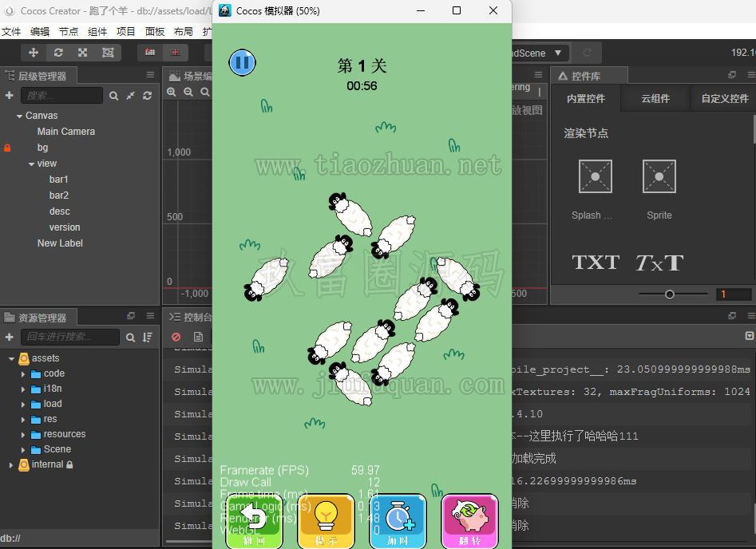The height and width of the screenshot is (549, 756).
Task: Add a Splash Sprite render node
Action: [x=595, y=176]
